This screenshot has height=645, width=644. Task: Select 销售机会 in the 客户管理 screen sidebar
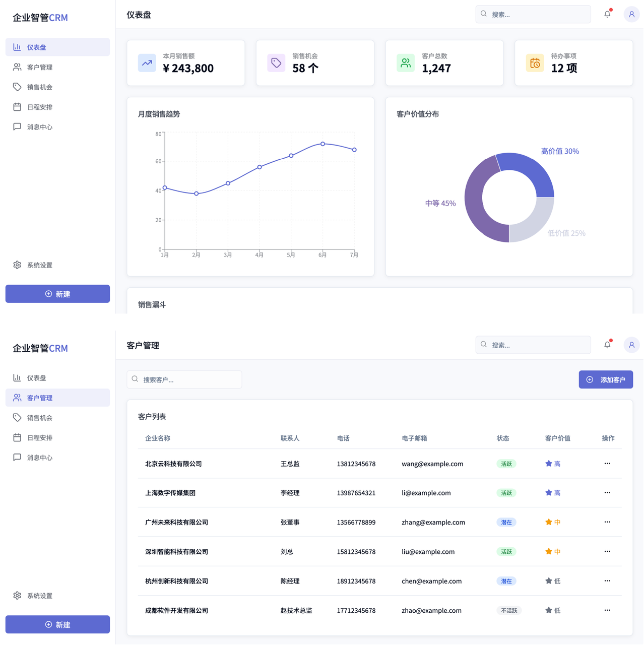57,418
